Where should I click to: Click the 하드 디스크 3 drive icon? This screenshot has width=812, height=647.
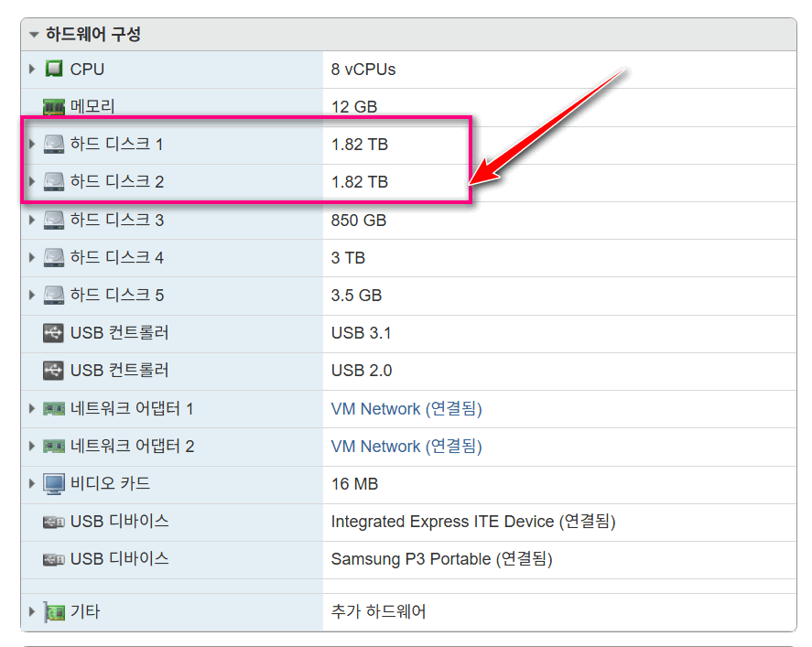(x=54, y=220)
